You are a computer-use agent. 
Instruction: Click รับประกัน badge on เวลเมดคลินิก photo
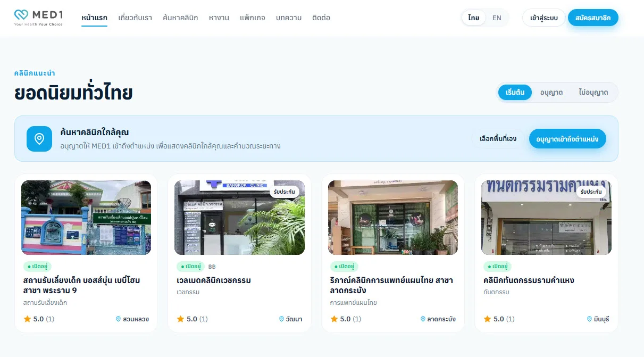(x=285, y=192)
